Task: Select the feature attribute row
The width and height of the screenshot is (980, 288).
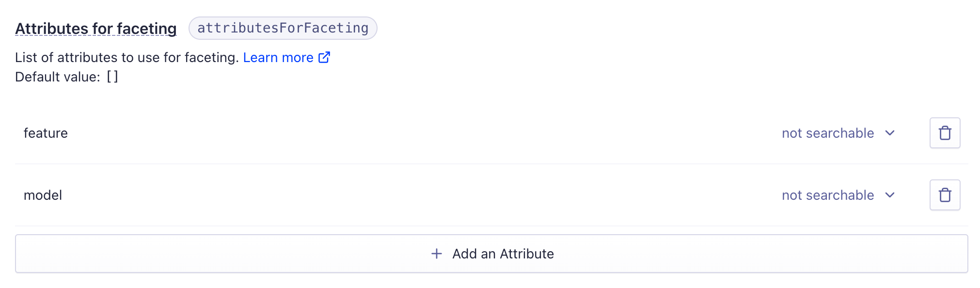Action: tap(46, 132)
